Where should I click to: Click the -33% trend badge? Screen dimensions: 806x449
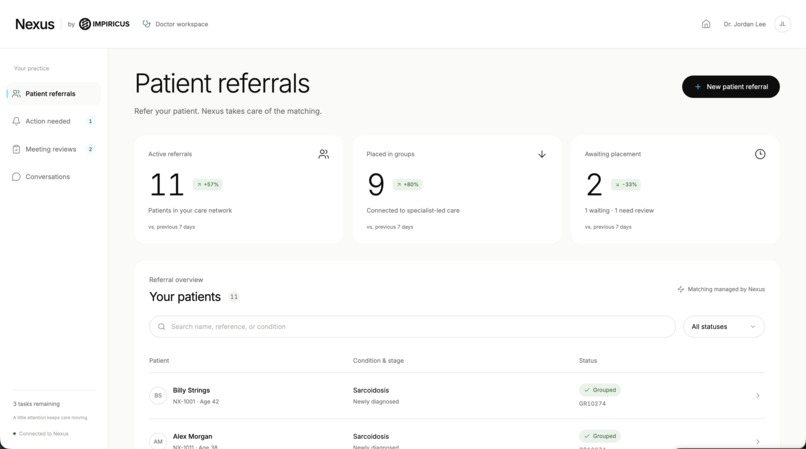626,184
